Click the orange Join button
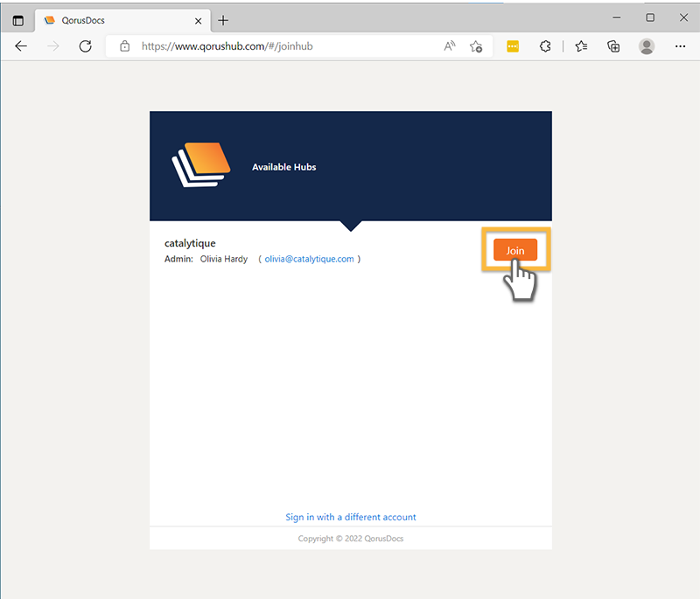This screenshot has height=599, width=700. (x=515, y=250)
